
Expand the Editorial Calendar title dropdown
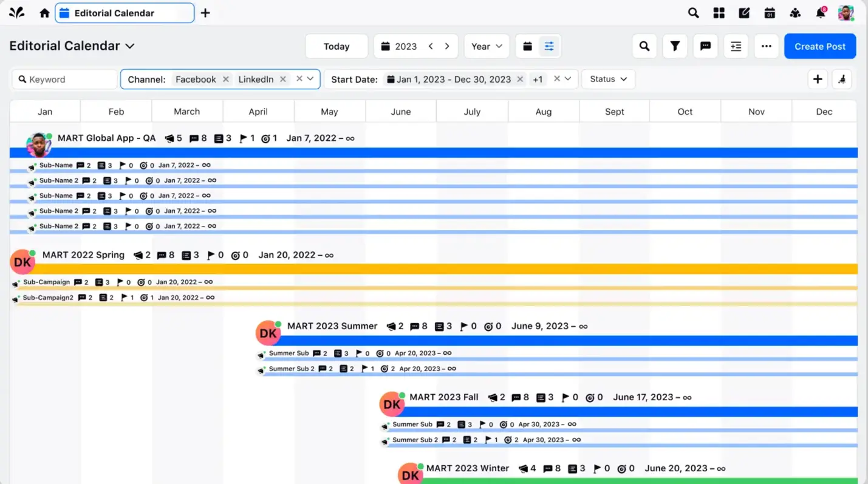tap(130, 46)
